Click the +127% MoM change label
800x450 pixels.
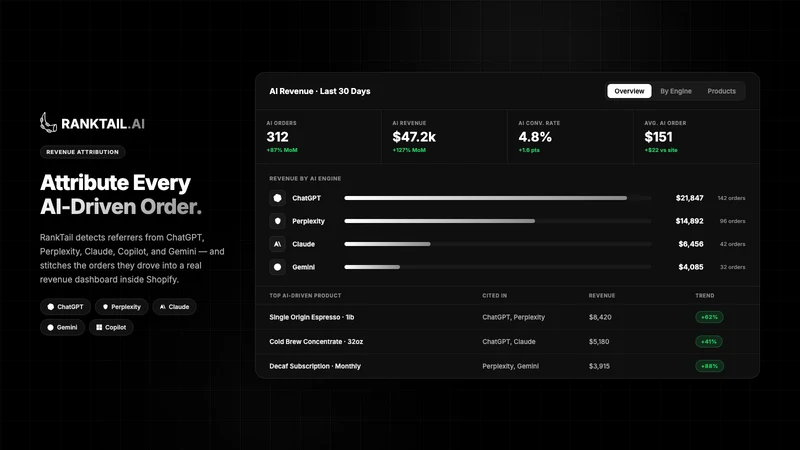click(409, 150)
